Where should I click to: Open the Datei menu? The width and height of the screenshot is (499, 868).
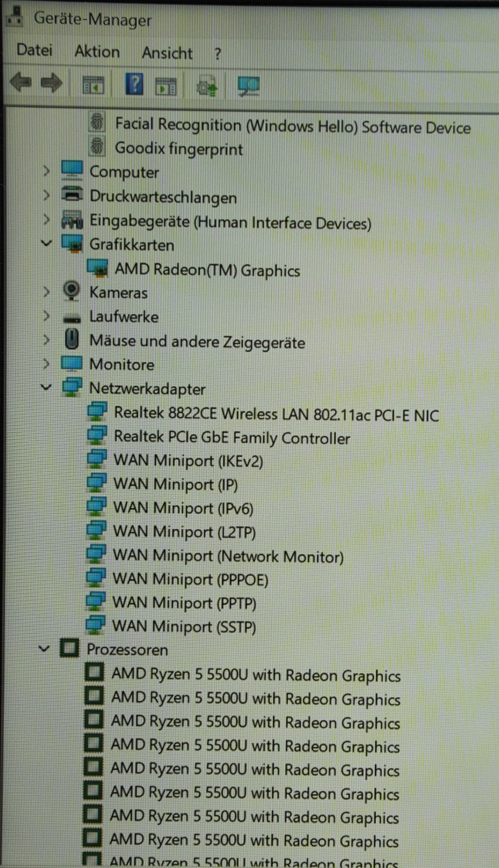click(x=34, y=50)
